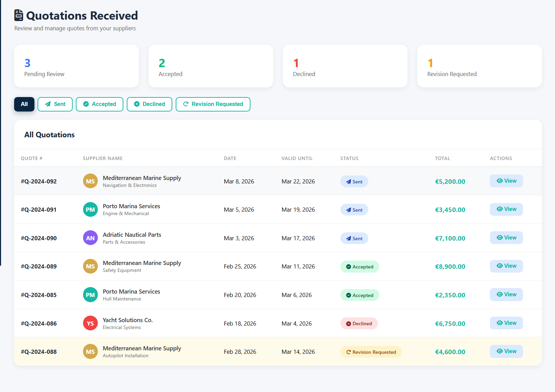Click the AN avatar for Adriatic Nautical Parts
This screenshot has width=555, height=392.
coord(90,238)
